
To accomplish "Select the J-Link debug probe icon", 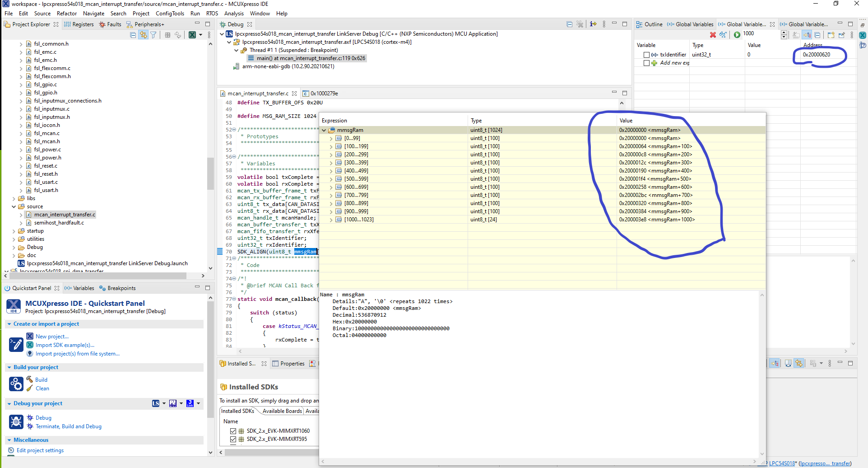I will click(x=190, y=403).
